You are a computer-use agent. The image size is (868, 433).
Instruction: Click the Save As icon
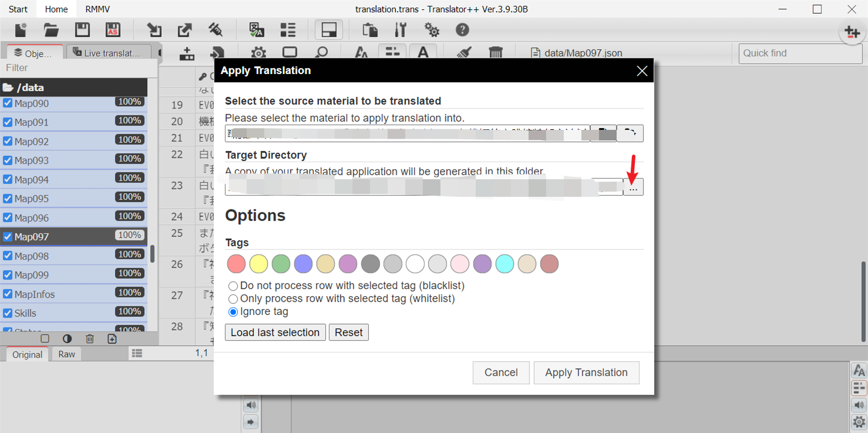113,30
